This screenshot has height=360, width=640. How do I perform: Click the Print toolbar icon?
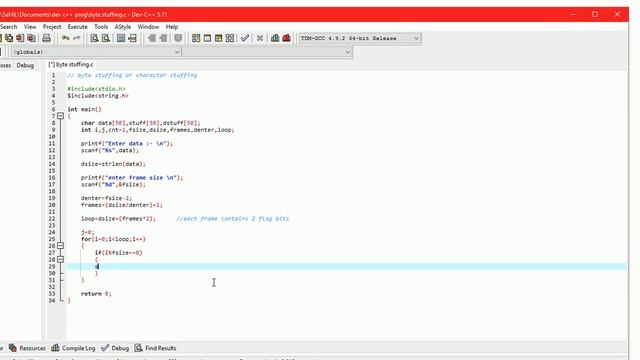[47, 38]
